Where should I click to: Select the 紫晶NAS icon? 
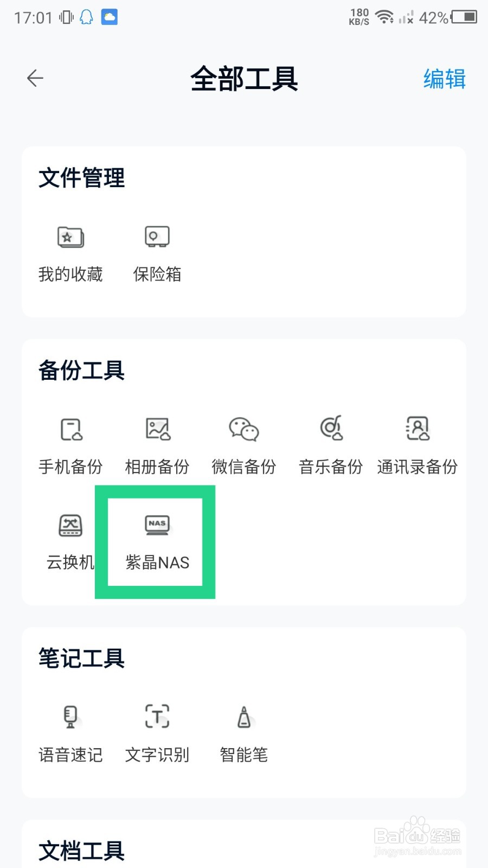pos(157,525)
